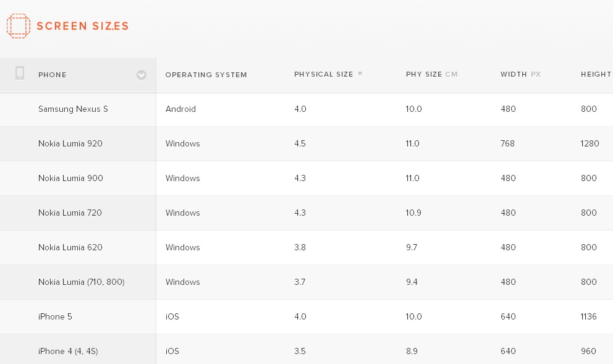Viewport: 613px width, 364px height.
Task: Open the Phone category dropdown arrow
Action: pyautogui.click(x=142, y=75)
